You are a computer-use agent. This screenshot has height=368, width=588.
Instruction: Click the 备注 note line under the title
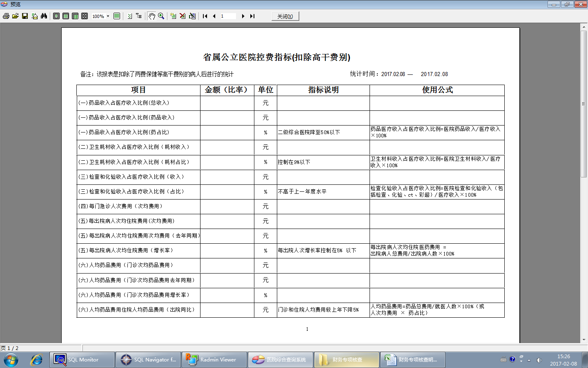coord(157,74)
